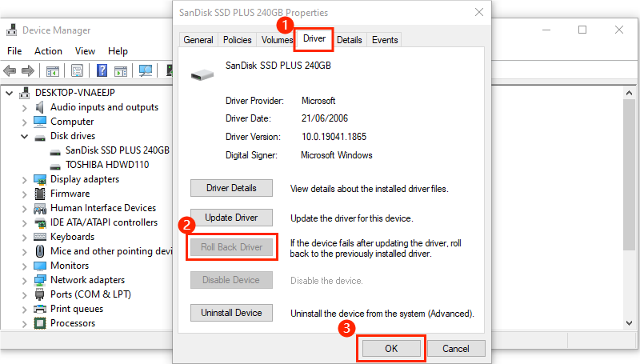Switch to the Details tab
Screen dimensions: 640x364
[x=350, y=39]
